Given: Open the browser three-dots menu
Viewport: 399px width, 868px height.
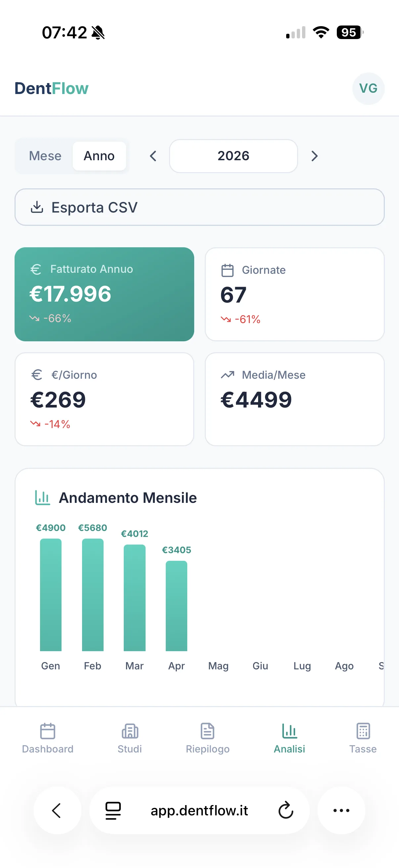Looking at the screenshot, I should (x=341, y=810).
